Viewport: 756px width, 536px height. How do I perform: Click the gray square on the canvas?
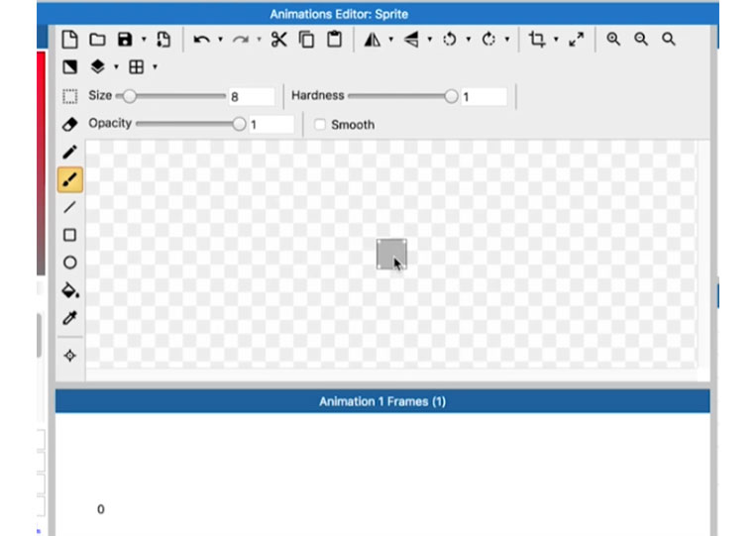tap(391, 254)
